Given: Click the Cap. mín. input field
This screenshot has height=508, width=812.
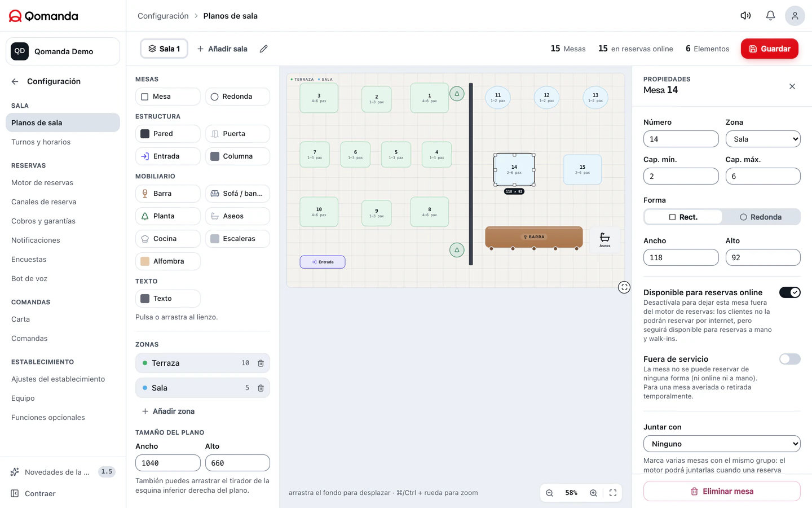Looking at the screenshot, I should [681, 176].
